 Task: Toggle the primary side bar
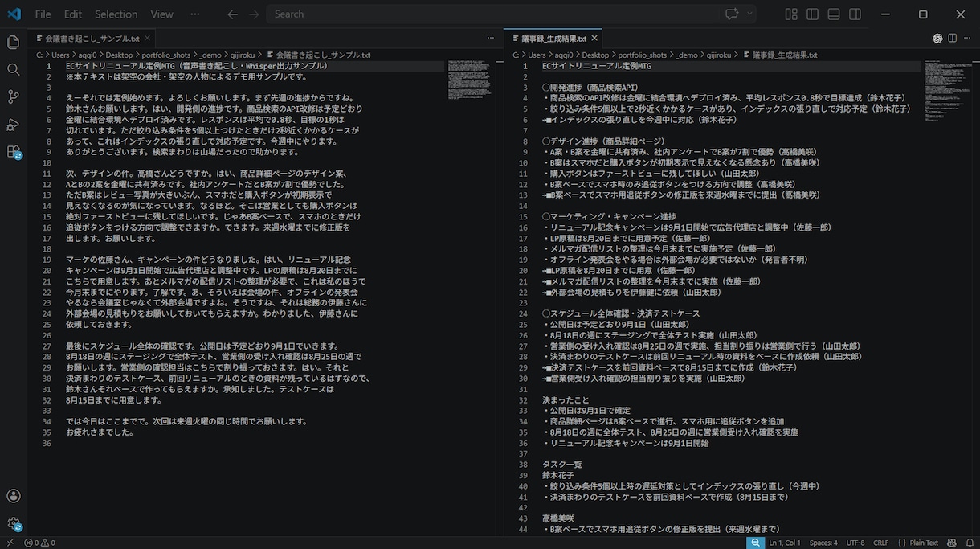(x=813, y=14)
